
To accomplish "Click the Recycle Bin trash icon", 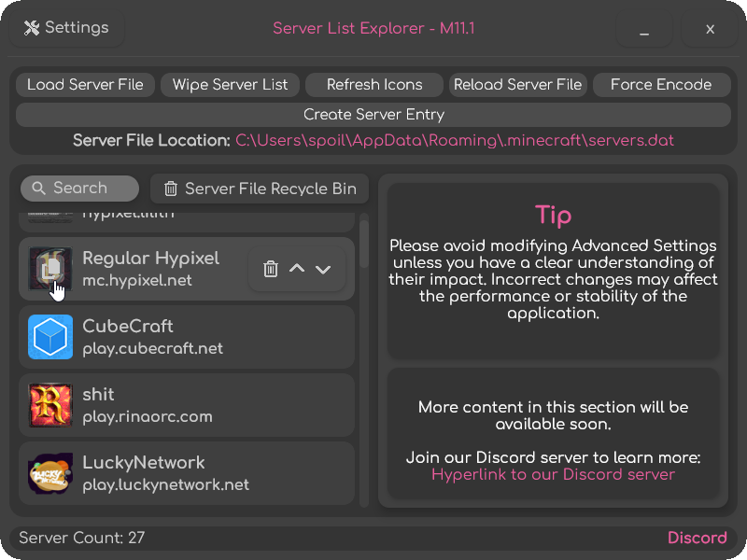I will click(171, 189).
